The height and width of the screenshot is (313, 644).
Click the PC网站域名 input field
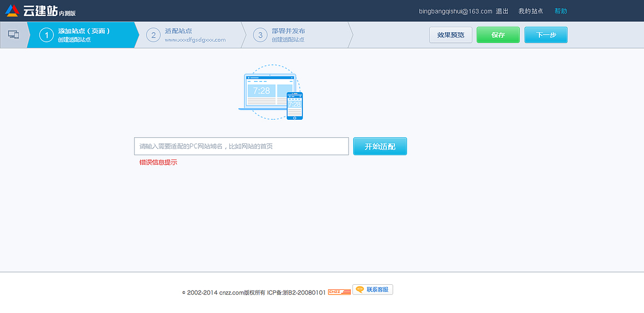pyautogui.click(x=242, y=146)
